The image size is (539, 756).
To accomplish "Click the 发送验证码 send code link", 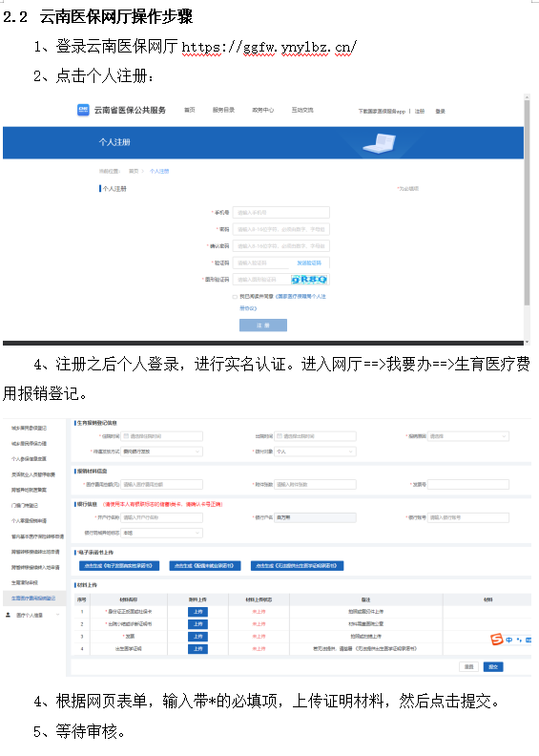I will pyautogui.click(x=309, y=262).
